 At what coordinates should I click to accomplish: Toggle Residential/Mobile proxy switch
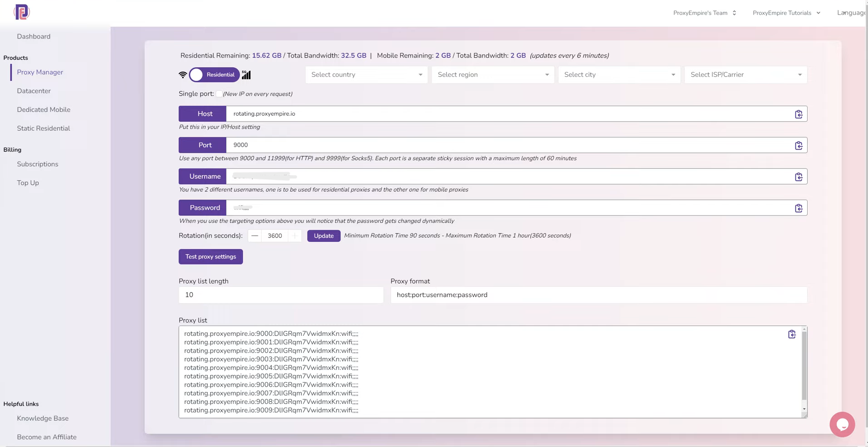214,75
